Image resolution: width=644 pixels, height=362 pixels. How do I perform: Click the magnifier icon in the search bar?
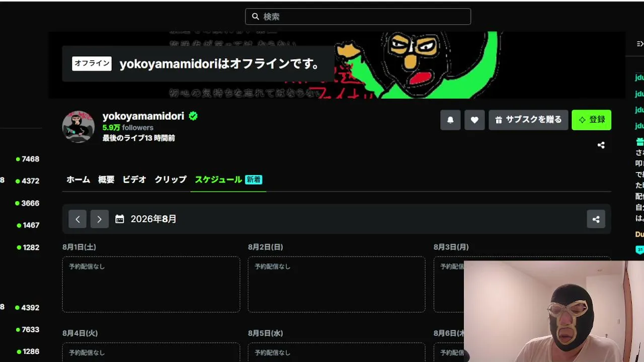pyautogui.click(x=256, y=17)
